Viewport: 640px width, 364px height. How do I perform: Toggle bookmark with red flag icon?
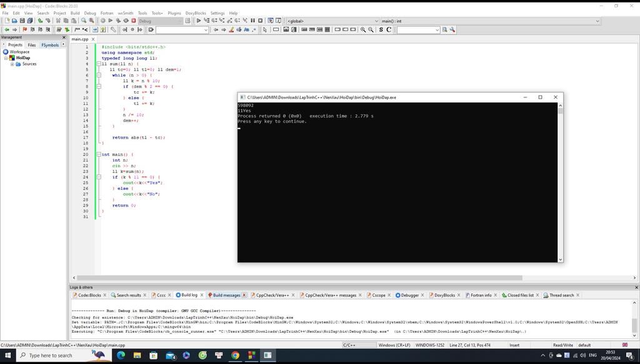24,30
